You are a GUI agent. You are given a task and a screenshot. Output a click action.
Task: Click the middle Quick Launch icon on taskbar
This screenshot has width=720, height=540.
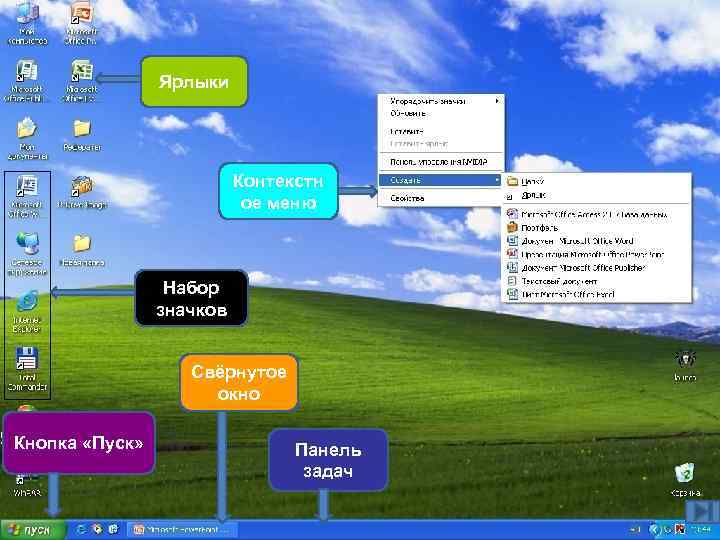98,529
